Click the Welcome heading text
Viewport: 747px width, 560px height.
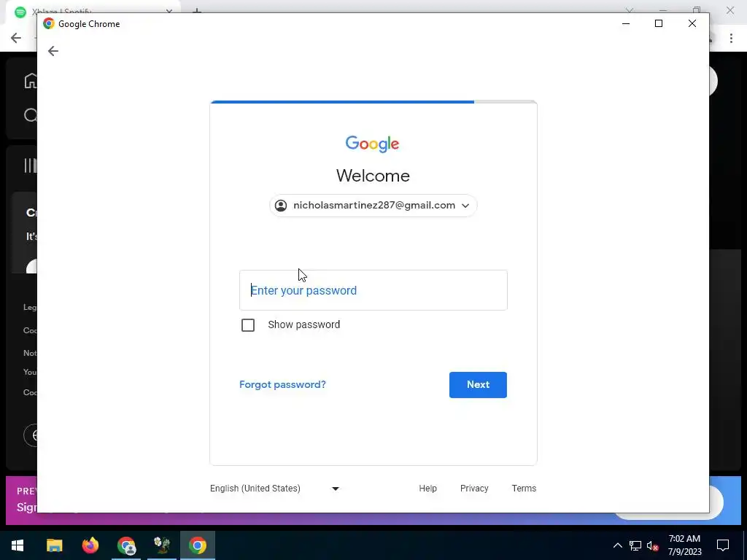[373, 176]
